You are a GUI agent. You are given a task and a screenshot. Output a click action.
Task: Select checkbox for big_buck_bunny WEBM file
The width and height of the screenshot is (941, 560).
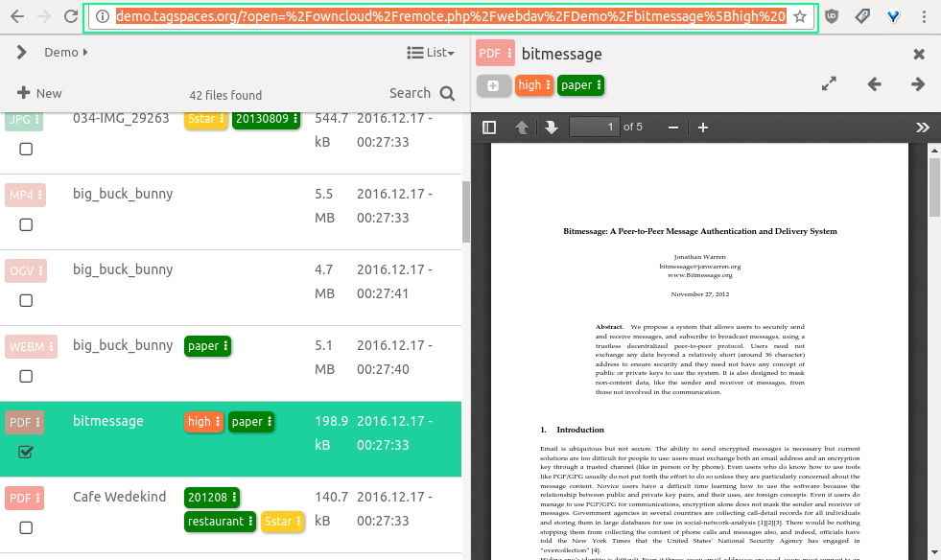(26, 376)
